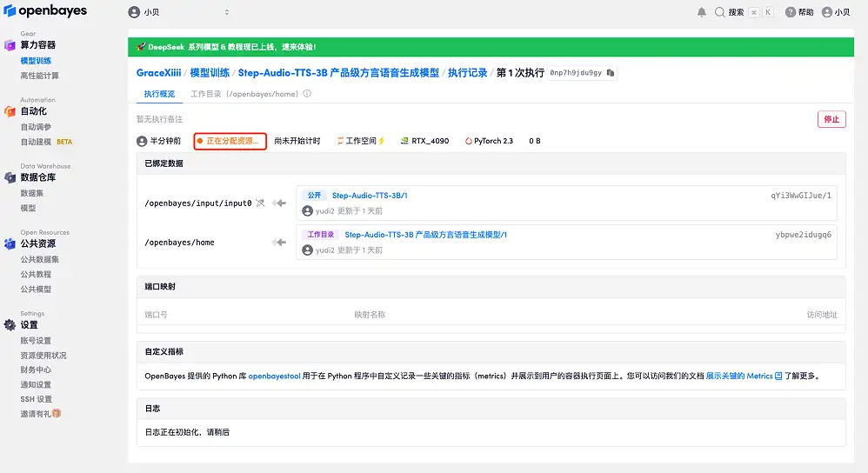Open 模型 under 数据仓库
Screen dimensions: 868x473
[x=28, y=208]
